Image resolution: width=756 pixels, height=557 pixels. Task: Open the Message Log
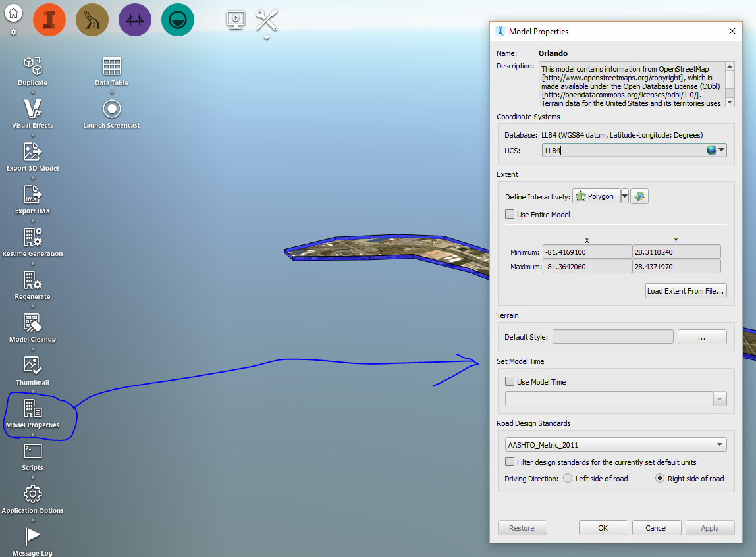32,542
